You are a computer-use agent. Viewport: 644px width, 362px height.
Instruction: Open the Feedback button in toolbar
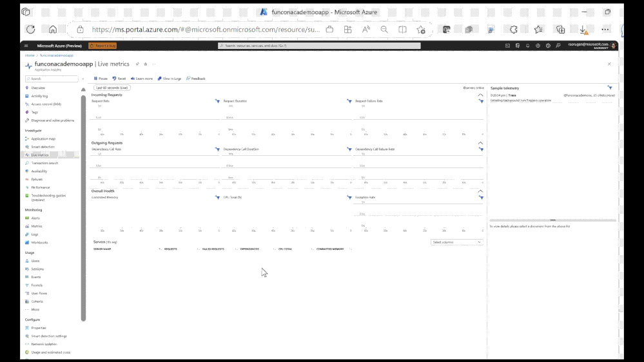click(x=196, y=79)
